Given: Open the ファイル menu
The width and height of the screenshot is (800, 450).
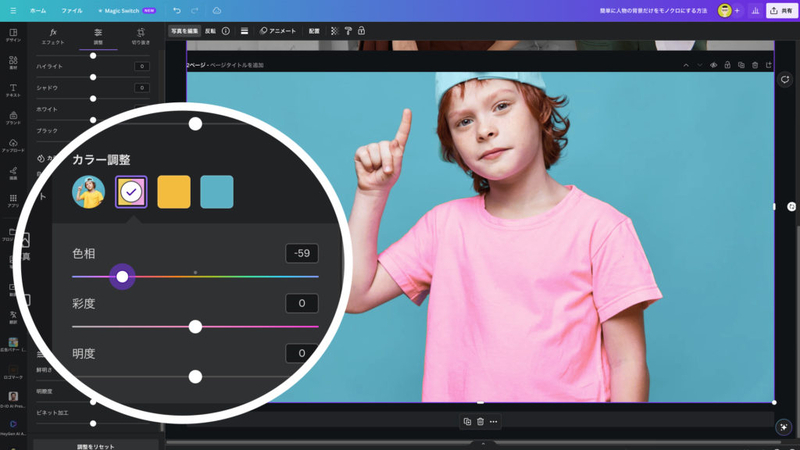Looking at the screenshot, I should tap(72, 10).
